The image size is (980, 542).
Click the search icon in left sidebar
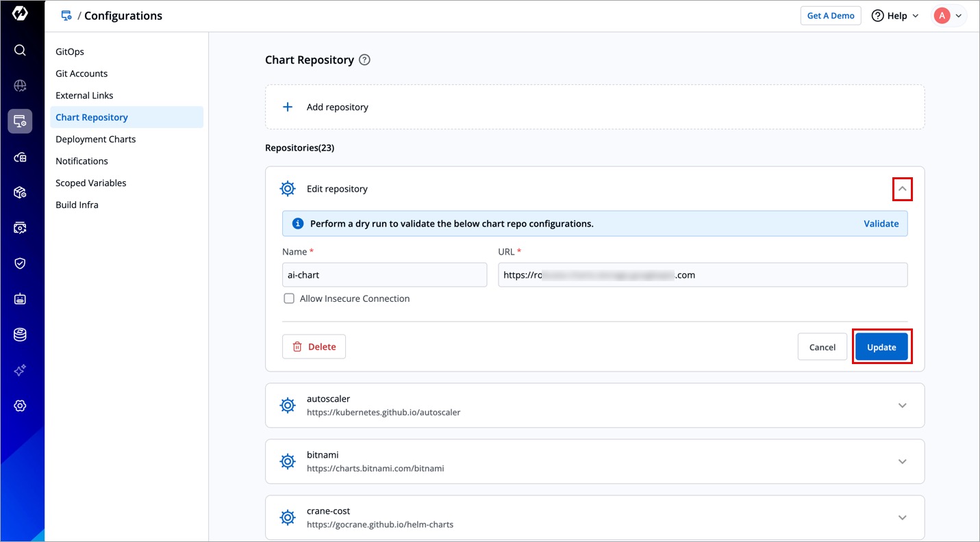[x=20, y=50]
